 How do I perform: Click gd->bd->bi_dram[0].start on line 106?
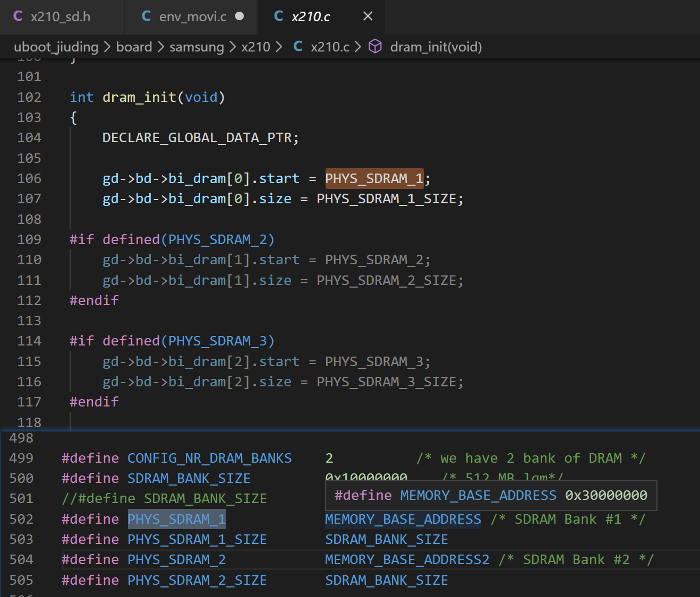[201, 178]
